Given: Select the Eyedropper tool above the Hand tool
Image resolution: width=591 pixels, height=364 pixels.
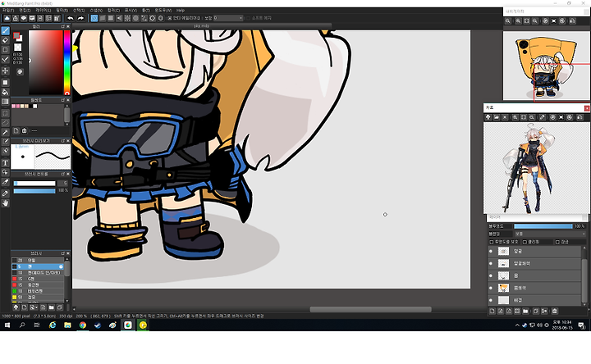Looking at the screenshot, I should pos(5,193).
